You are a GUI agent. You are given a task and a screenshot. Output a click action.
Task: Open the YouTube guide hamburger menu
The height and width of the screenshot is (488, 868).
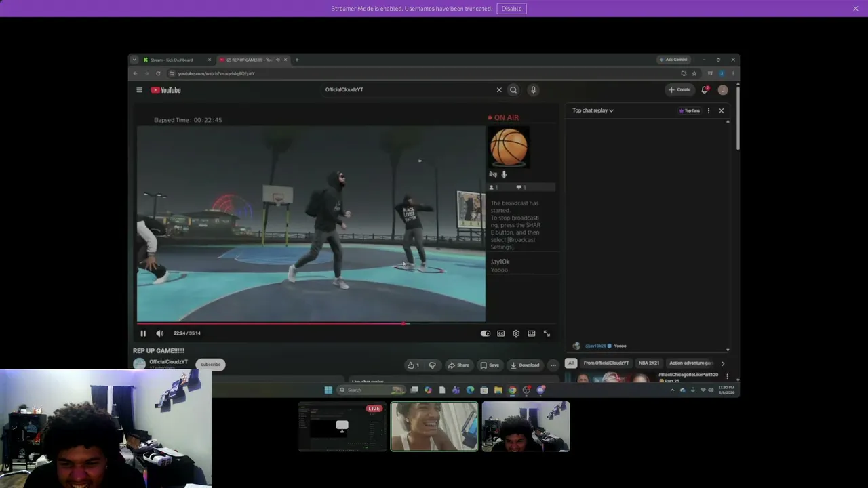point(139,90)
